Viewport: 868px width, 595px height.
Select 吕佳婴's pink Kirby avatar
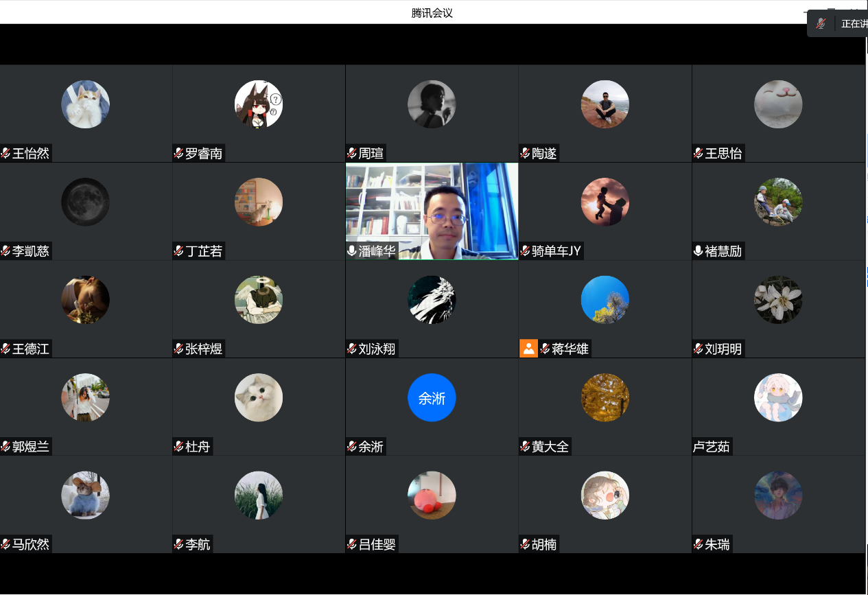[432, 495]
